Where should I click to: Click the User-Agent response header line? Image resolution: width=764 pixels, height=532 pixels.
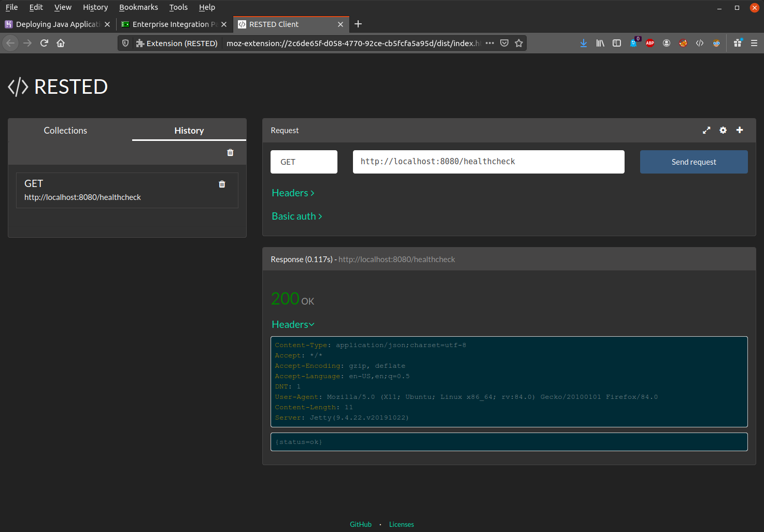point(466,397)
